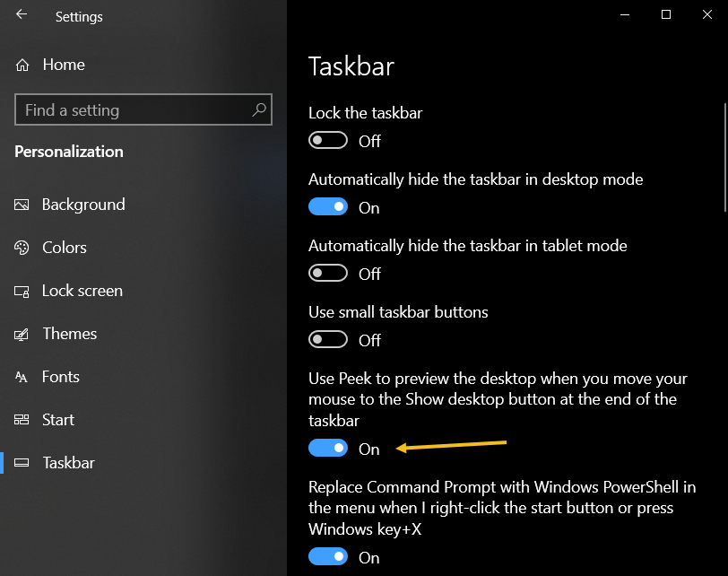The height and width of the screenshot is (576, 728).
Task: Select the Background sidebar icon
Action: [22, 205]
